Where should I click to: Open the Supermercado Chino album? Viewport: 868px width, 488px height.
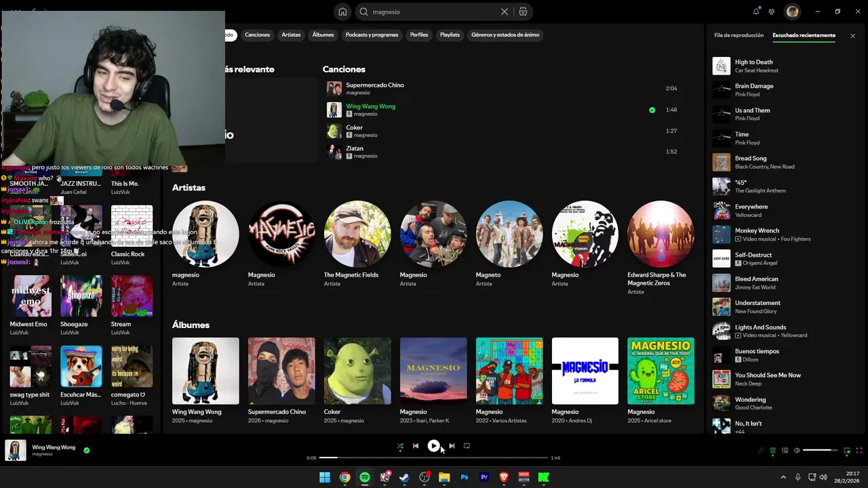click(281, 380)
